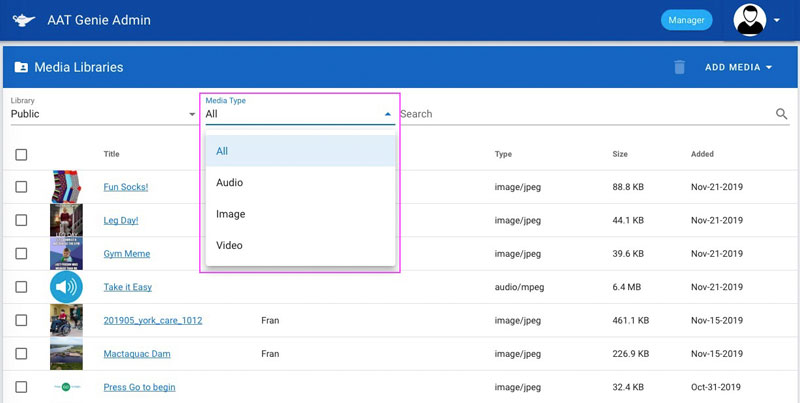Toggle the select-all checkbox in header
800x403 pixels.
[22, 154]
